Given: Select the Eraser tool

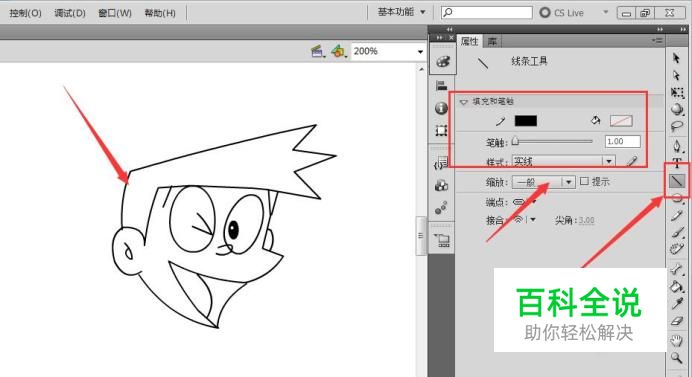Looking at the screenshot, I should pos(677,321).
